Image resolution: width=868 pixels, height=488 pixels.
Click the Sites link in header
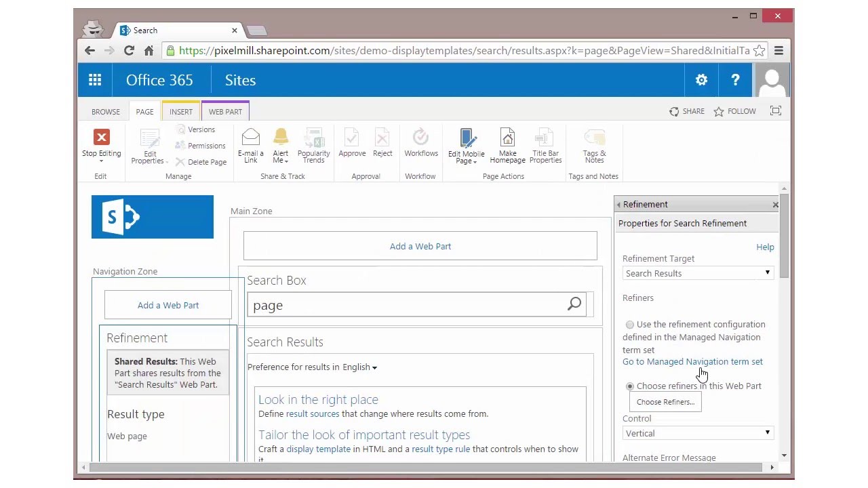pyautogui.click(x=240, y=80)
